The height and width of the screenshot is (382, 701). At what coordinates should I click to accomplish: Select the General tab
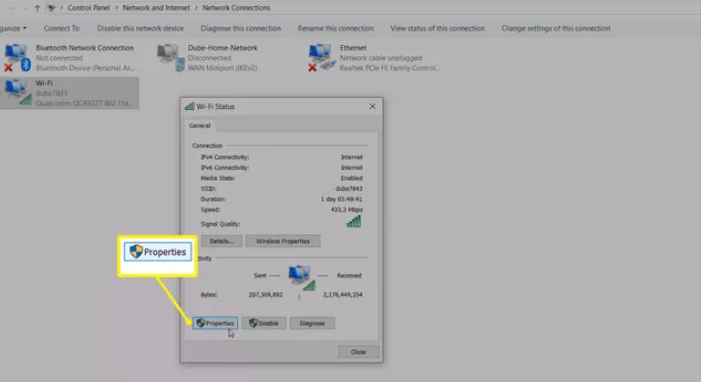[199, 126]
